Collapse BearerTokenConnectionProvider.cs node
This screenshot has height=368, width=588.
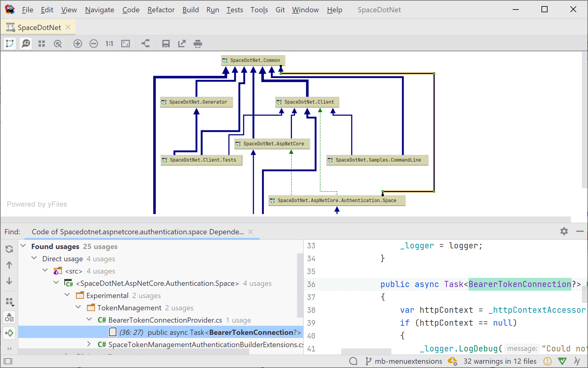click(x=89, y=320)
